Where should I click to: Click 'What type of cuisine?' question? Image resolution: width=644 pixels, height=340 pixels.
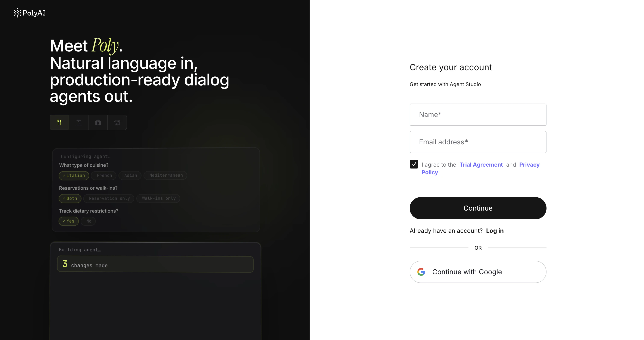pyautogui.click(x=84, y=165)
